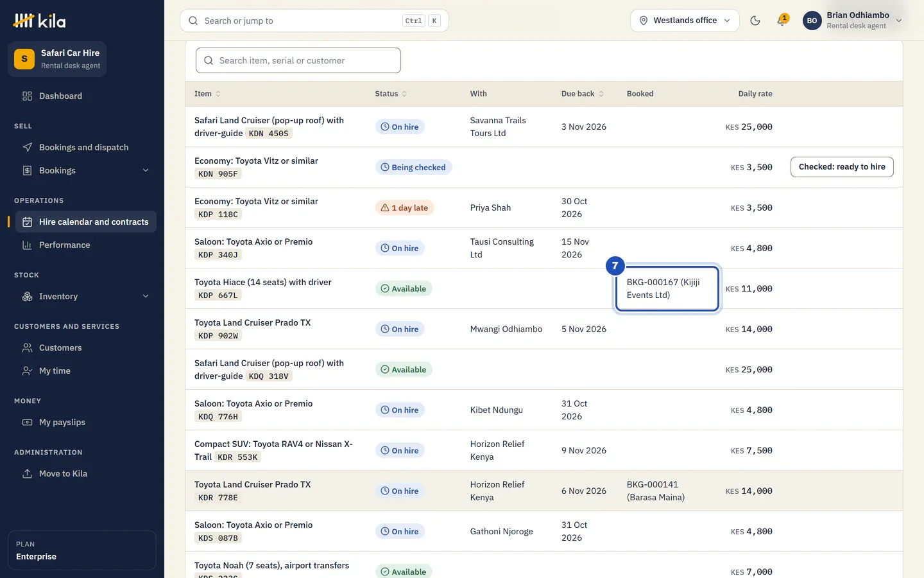Focus the Search or jump to field
924x578 pixels.
[314, 21]
